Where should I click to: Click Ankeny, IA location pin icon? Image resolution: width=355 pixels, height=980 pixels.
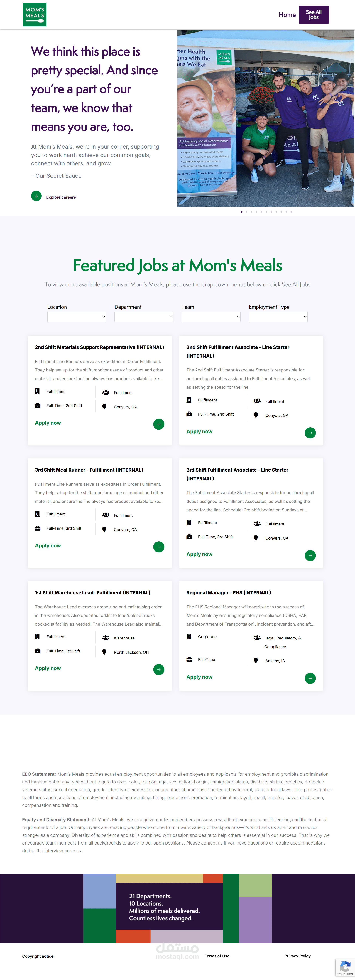(x=256, y=661)
